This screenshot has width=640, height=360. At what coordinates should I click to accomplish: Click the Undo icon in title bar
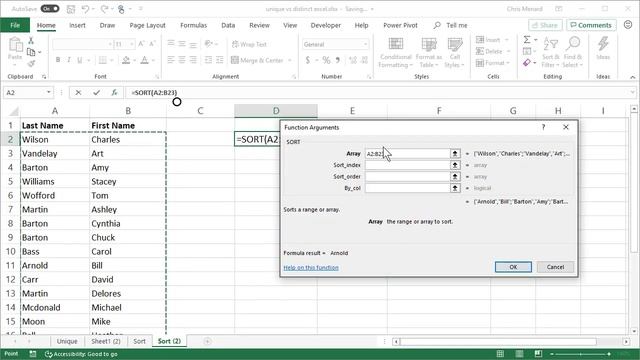(x=85, y=9)
